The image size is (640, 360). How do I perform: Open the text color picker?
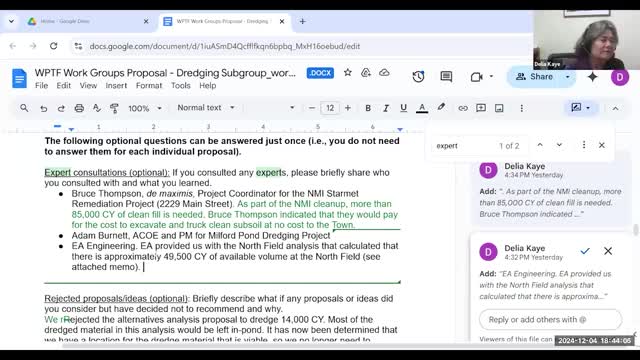(422, 108)
